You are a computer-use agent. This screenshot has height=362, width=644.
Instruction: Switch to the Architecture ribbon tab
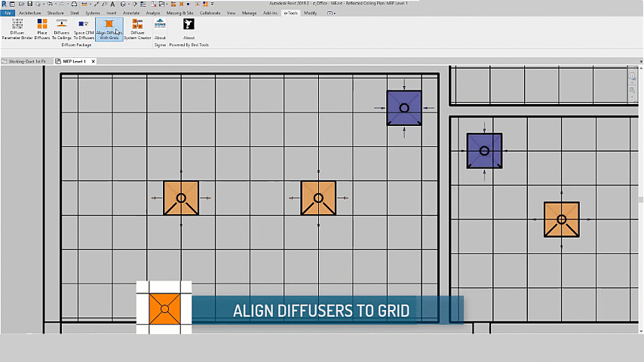pyautogui.click(x=29, y=13)
